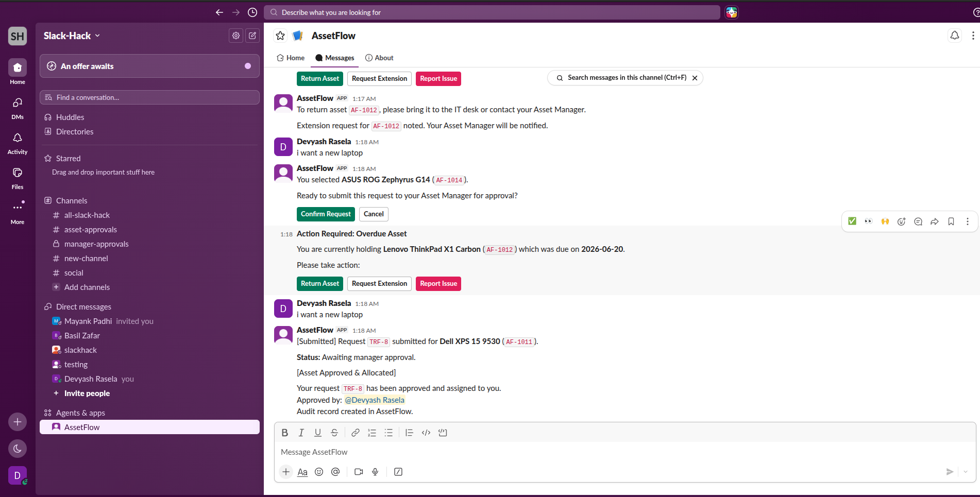Toggle strikethrough formatting

click(x=334, y=433)
